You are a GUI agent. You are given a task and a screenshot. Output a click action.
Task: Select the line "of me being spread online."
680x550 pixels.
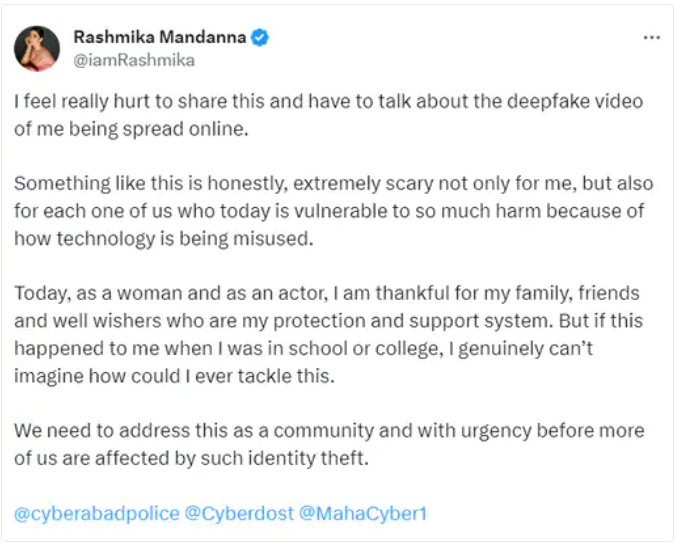131,129
